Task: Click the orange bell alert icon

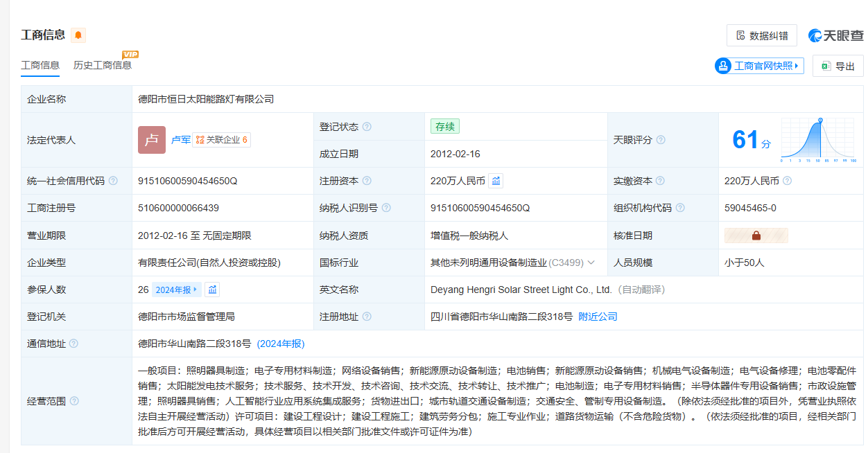Action: (78, 35)
